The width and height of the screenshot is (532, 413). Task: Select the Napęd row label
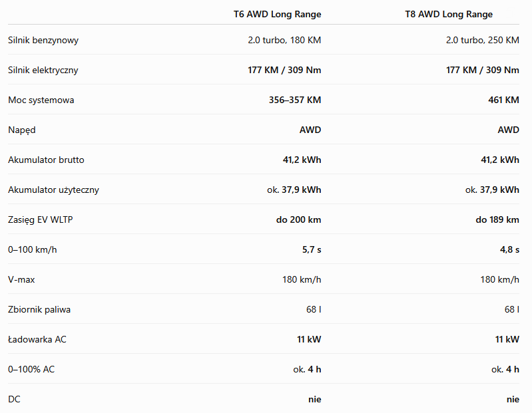point(22,130)
